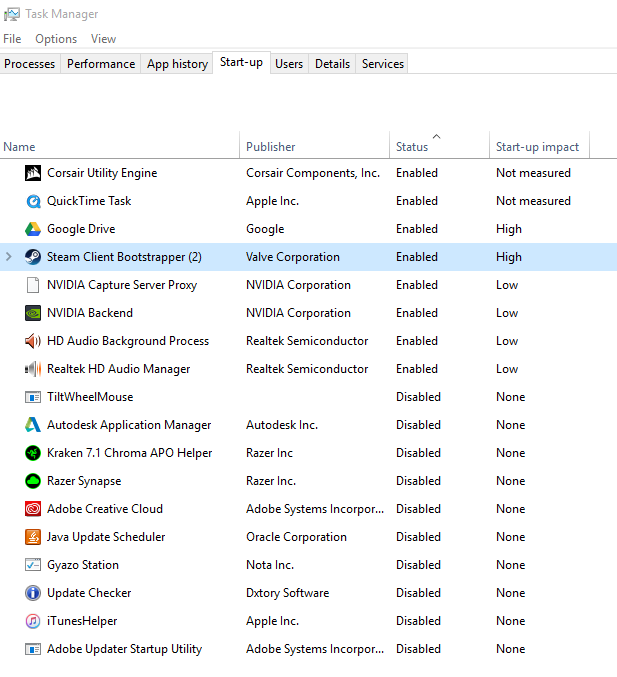The image size is (617, 677).
Task: Select the Google Drive entry name
Action: tap(81, 229)
